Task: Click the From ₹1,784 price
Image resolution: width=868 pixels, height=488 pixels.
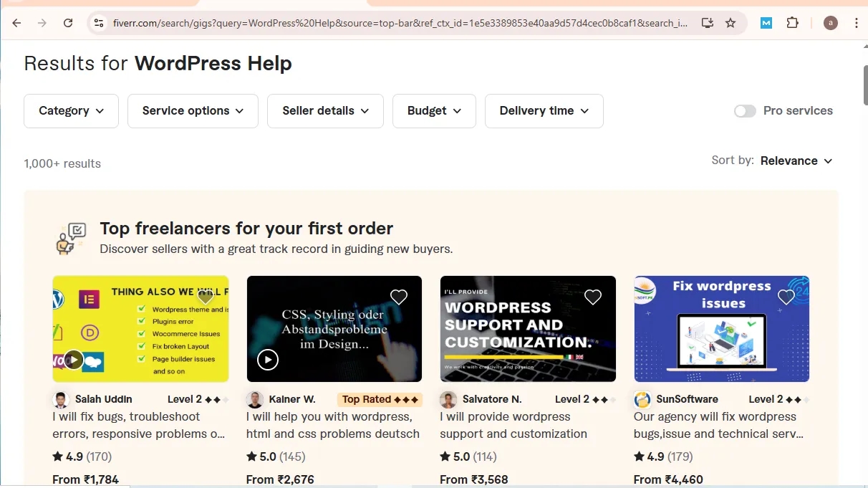Action: pos(85,479)
